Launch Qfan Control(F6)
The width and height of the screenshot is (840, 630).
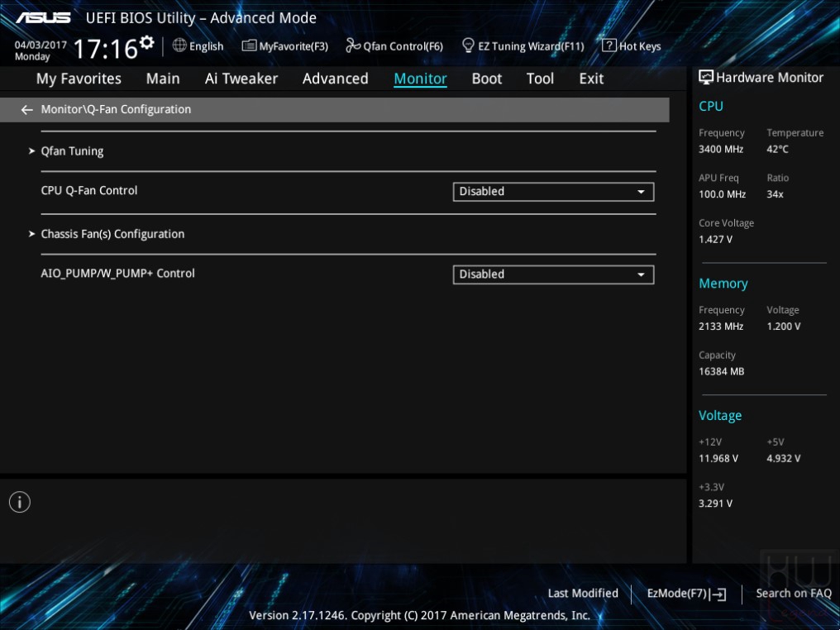pyautogui.click(x=395, y=46)
